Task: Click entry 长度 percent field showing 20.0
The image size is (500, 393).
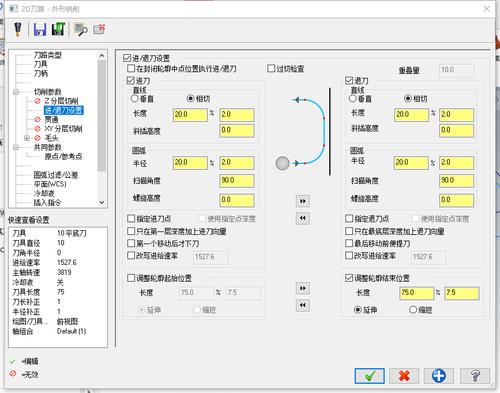Action: 190,114
